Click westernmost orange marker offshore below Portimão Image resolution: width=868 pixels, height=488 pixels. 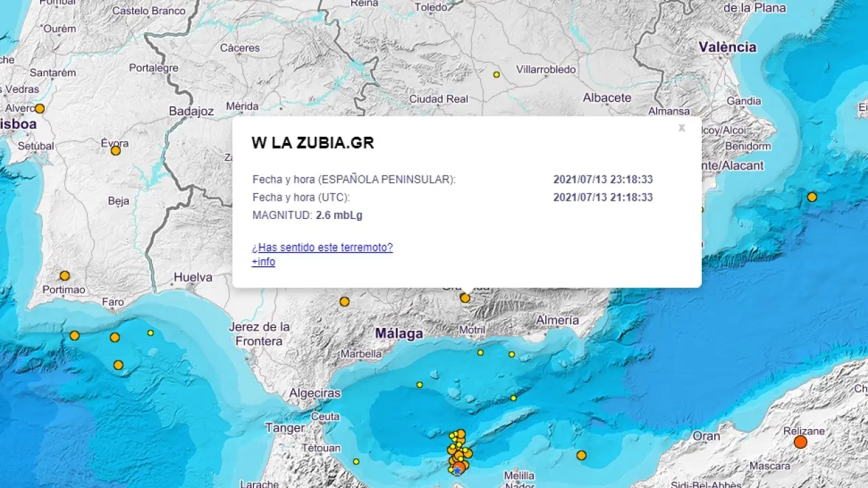(x=75, y=335)
